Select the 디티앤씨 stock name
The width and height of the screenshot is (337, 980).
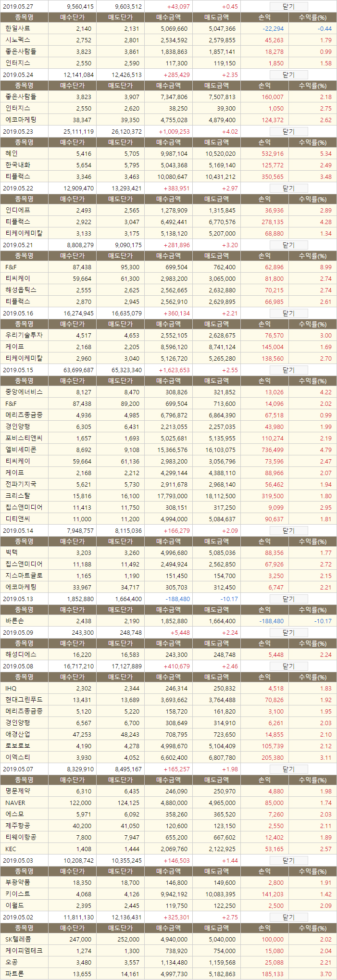click(17, 519)
